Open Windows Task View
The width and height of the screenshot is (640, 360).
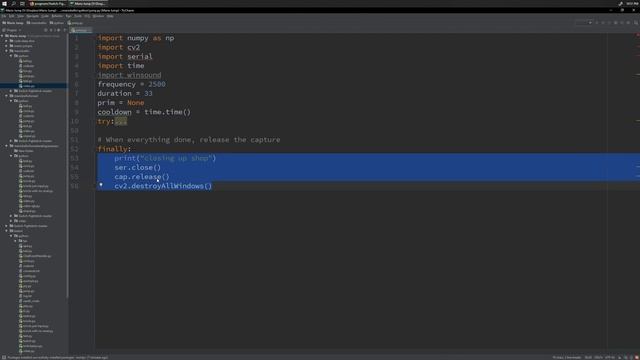(22, 4)
